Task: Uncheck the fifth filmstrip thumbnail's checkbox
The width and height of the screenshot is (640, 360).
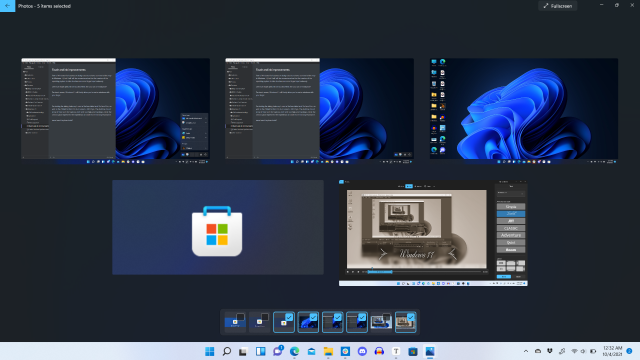Action: click(338, 317)
